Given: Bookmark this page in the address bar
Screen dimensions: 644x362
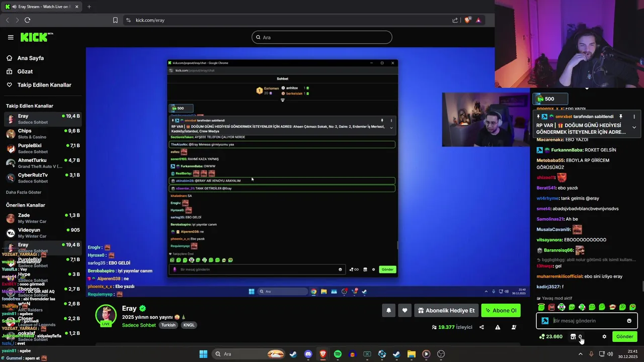Looking at the screenshot, I should [x=115, y=20].
